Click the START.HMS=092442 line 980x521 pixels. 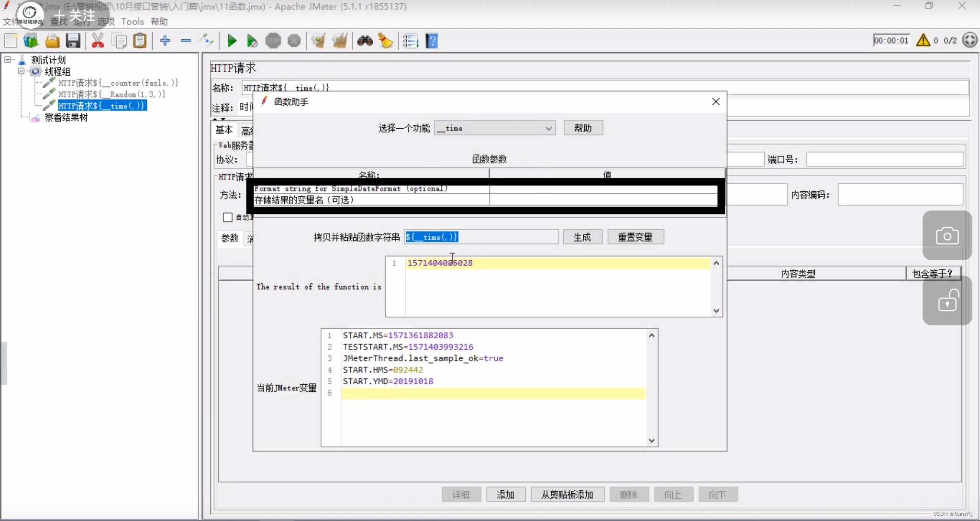(x=383, y=370)
